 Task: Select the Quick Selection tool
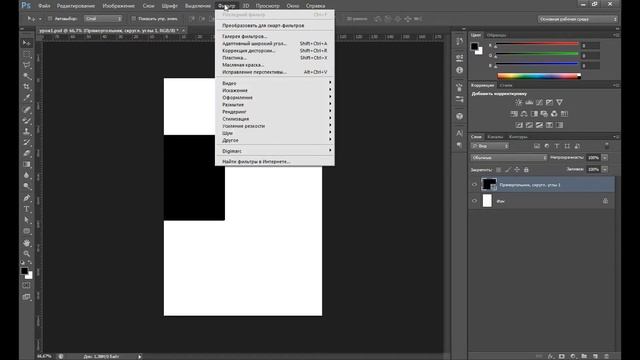pyautogui.click(x=27, y=76)
